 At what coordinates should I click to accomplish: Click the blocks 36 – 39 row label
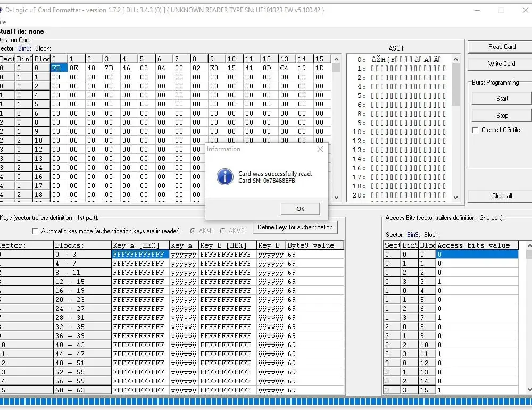click(82, 335)
